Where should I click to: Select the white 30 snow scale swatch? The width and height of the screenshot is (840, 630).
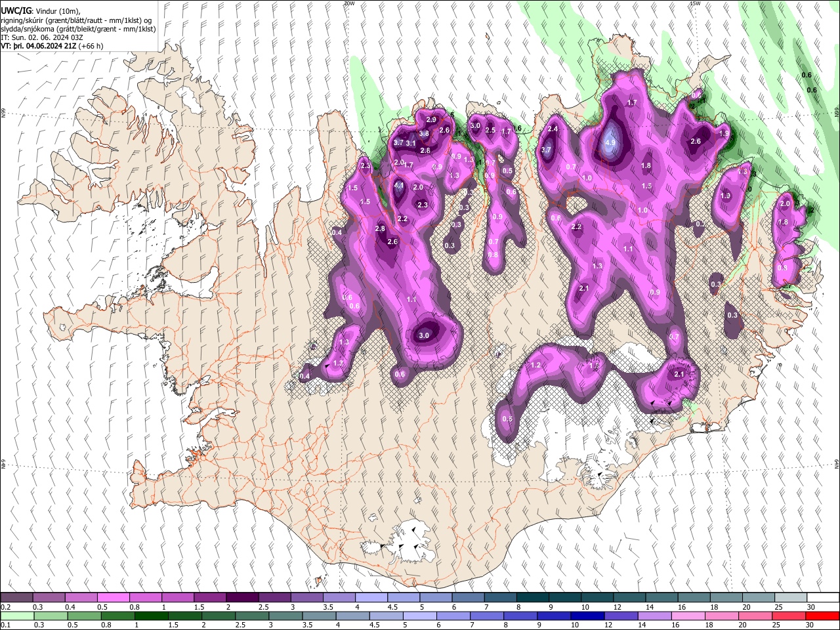pos(822,598)
